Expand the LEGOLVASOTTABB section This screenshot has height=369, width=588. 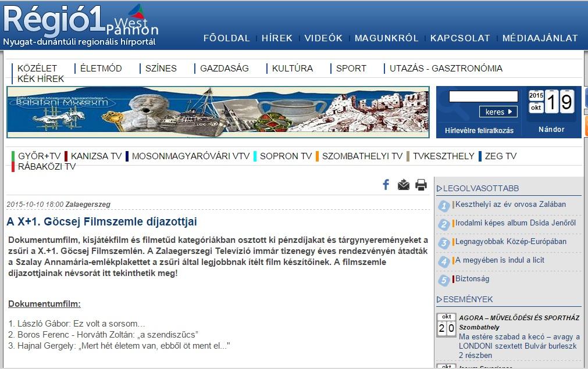(478, 188)
